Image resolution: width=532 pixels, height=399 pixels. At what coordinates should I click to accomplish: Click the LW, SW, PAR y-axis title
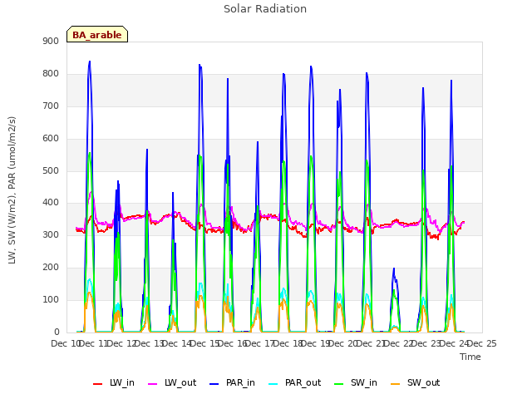[x=12, y=190]
